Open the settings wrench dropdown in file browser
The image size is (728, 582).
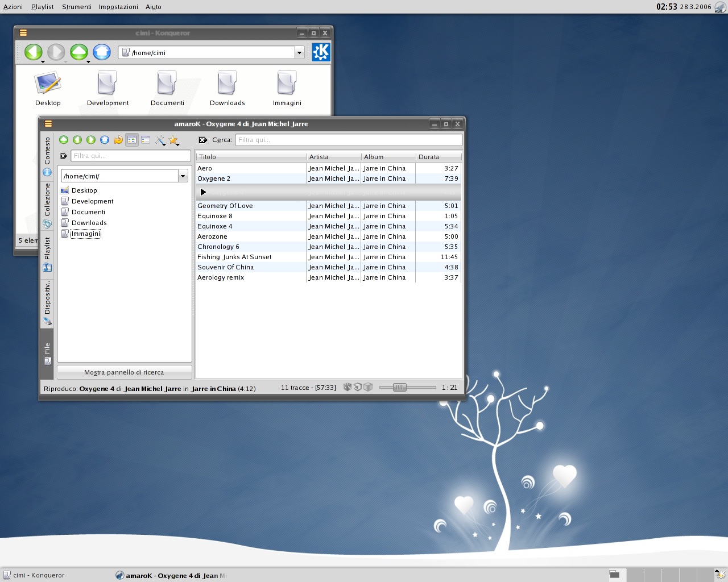pyautogui.click(x=161, y=140)
